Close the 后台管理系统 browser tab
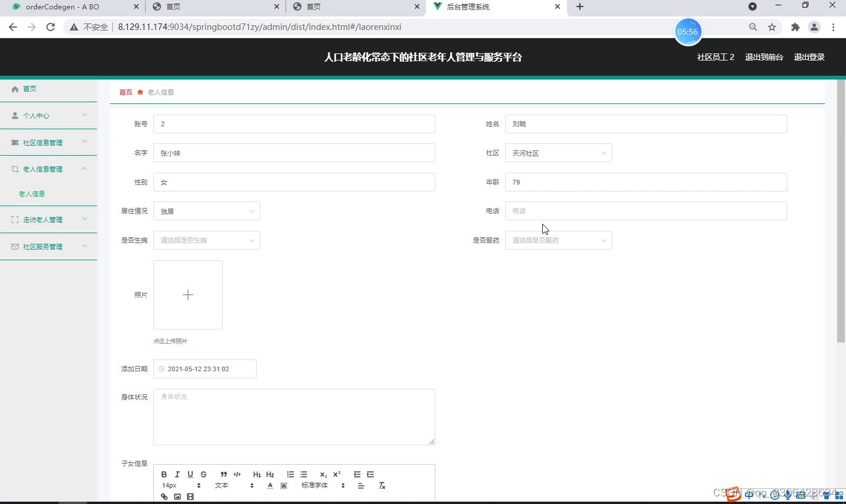Viewport: 846px width, 504px height. click(558, 7)
